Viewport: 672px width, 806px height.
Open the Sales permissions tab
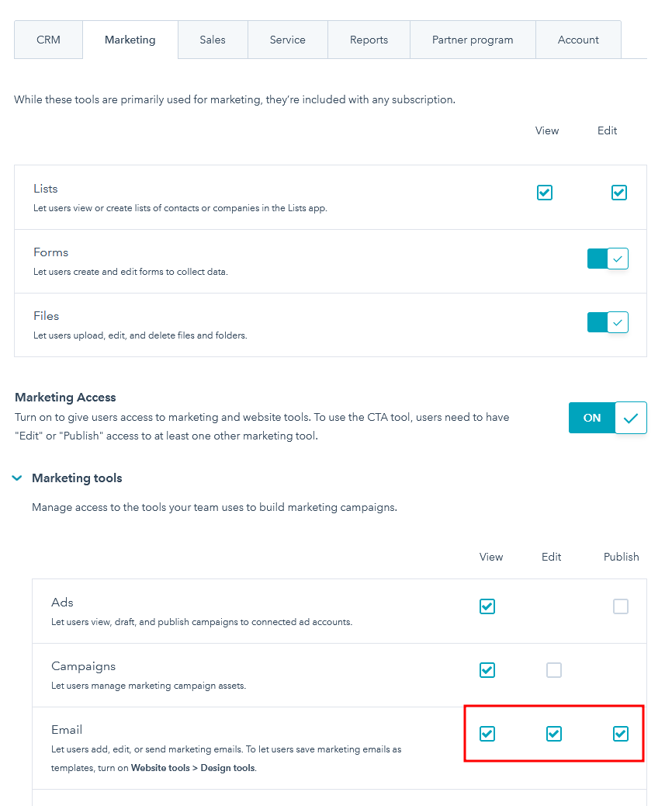click(x=212, y=40)
